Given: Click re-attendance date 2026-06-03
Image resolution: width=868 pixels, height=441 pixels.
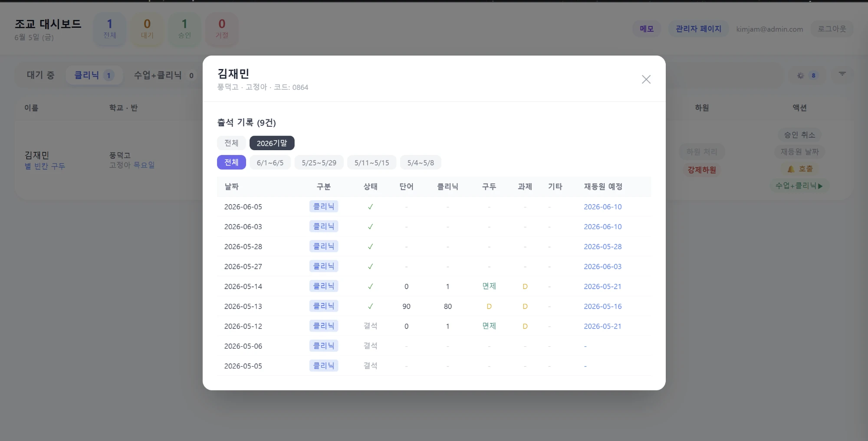Looking at the screenshot, I should tap(602, 267).
